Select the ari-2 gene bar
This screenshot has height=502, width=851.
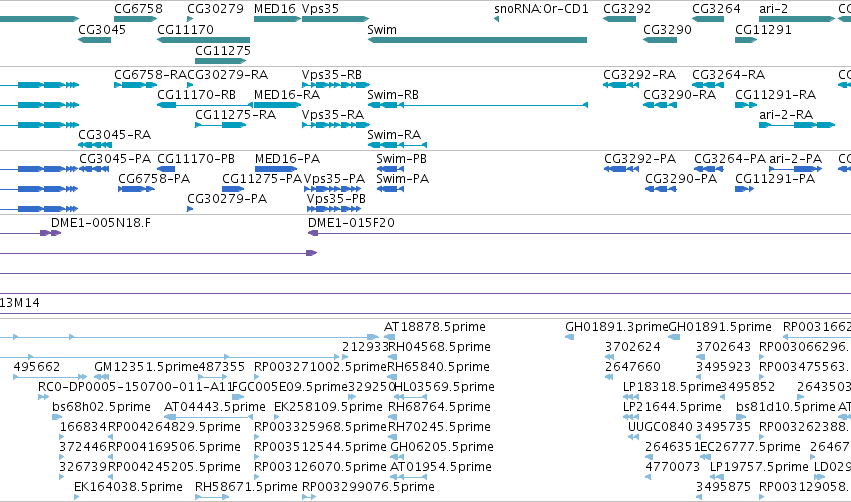[x=797, y=19]
